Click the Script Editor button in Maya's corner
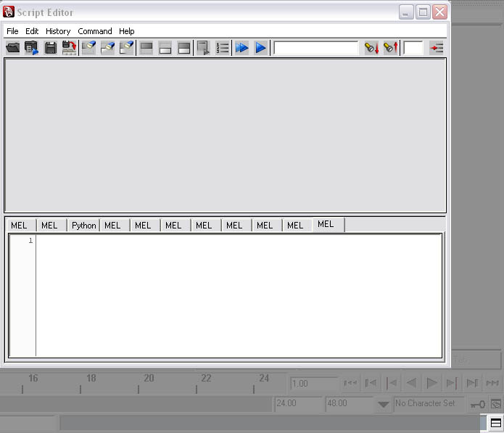Image resolution: width=504 pixels, height=433 pixels. point(496,423)
